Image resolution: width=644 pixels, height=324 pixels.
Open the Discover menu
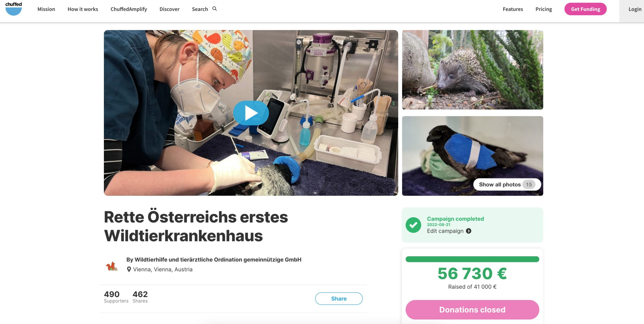(170, 9)
